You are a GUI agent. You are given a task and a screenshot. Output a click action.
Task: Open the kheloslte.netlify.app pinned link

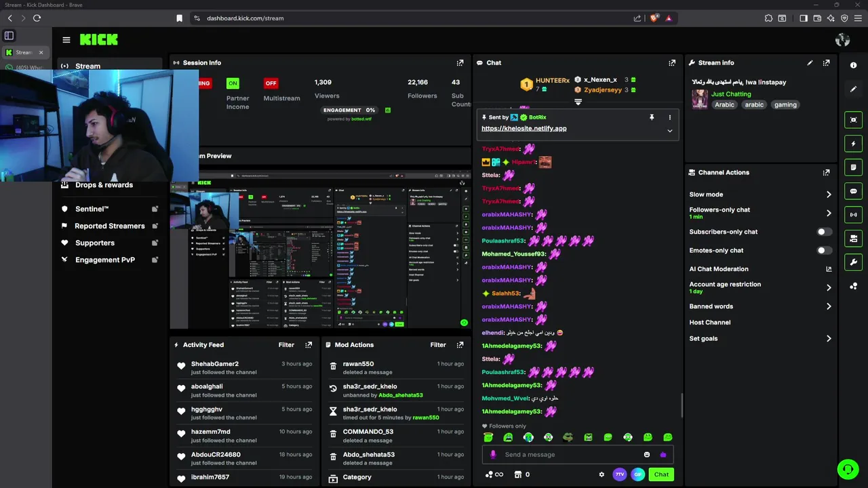(524, 128)
